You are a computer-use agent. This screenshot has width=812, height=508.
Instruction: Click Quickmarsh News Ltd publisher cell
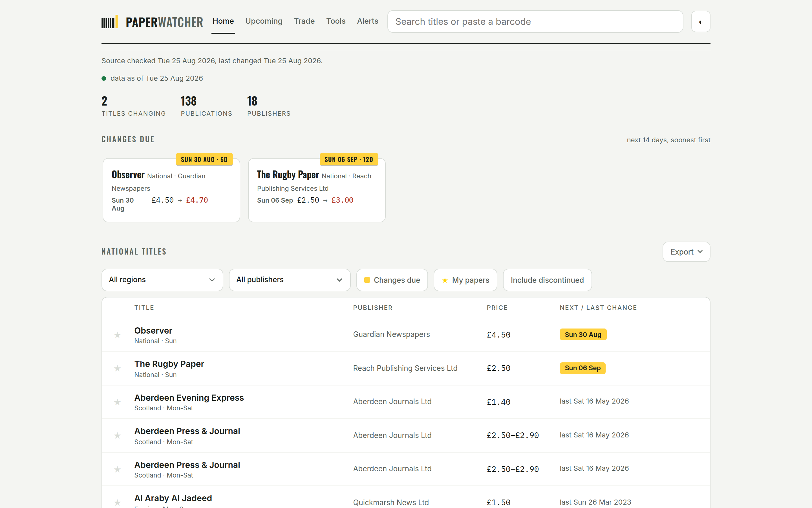391,503
